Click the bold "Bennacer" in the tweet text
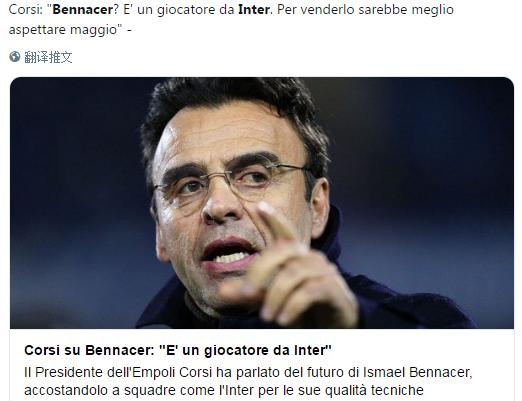Viewport: 522px width, 401px height. pyautogui.click(x=83, y=10)
